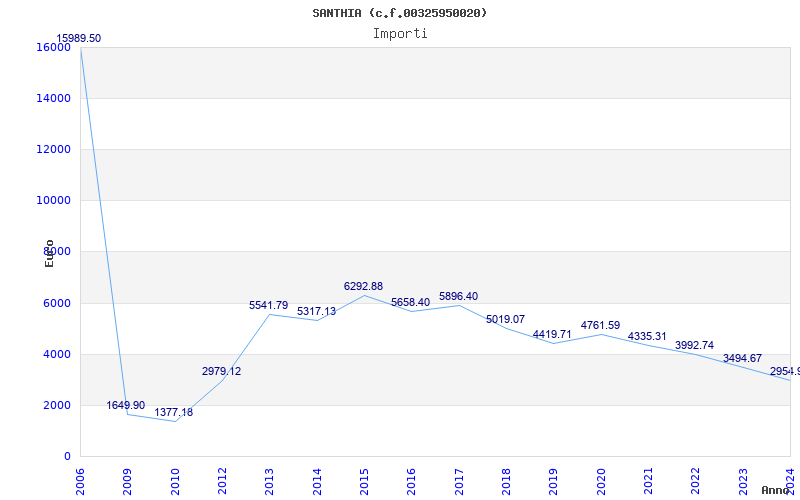800x500 pixels.
Task: Select the 4335.31 value
Action: coord(647,336)
